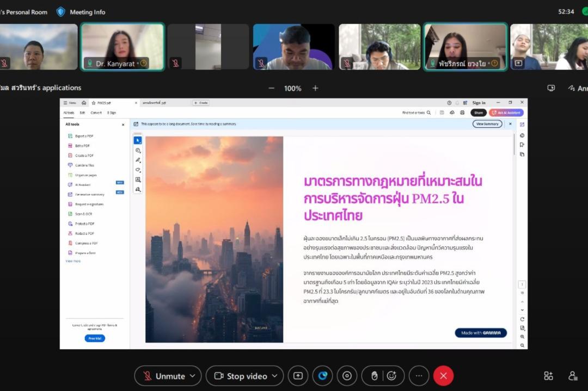Open the Apps icon at bottom right

(x=548, y=376)
